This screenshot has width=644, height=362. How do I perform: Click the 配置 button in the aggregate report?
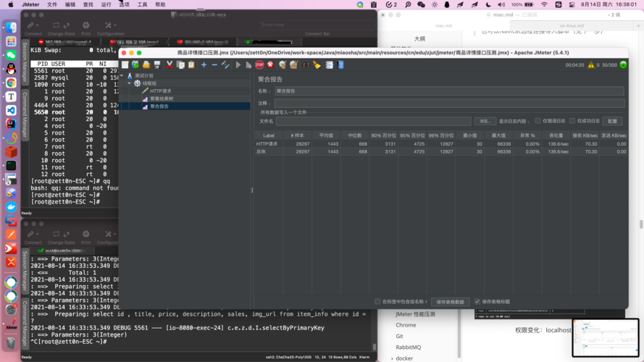tap(612, 121)
